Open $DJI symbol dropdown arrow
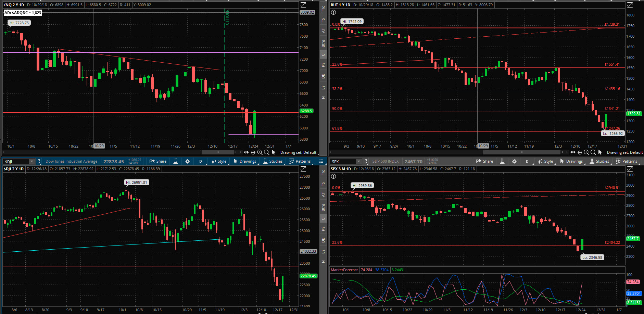Screen dimensions: 644x314 point(32,161)
